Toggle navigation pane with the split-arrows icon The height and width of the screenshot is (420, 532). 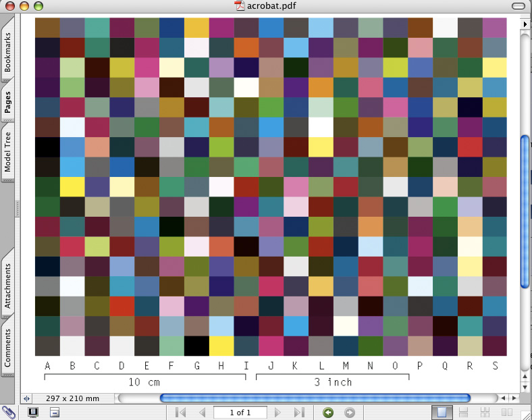point(26,398)
